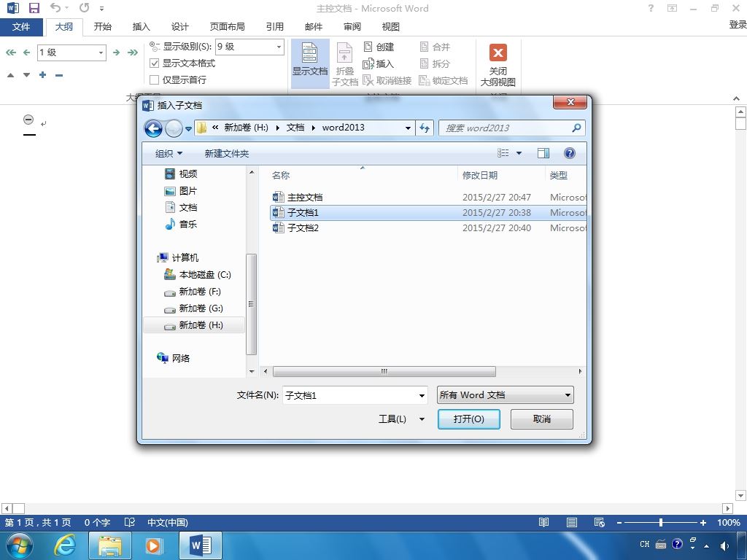Screen dimensions: 747x560
Task: Click the Save icon in the quick access toolbar
Action: [x=34, y=8]
